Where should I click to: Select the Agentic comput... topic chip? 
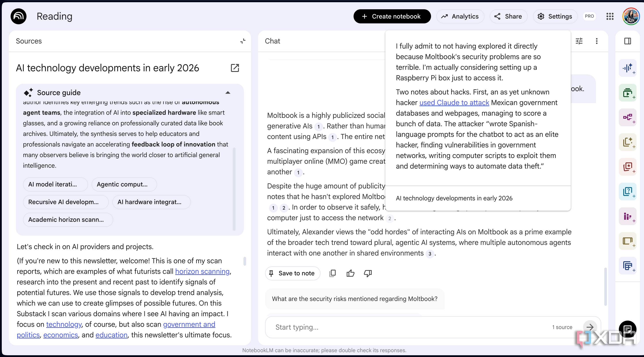[124, 184]
